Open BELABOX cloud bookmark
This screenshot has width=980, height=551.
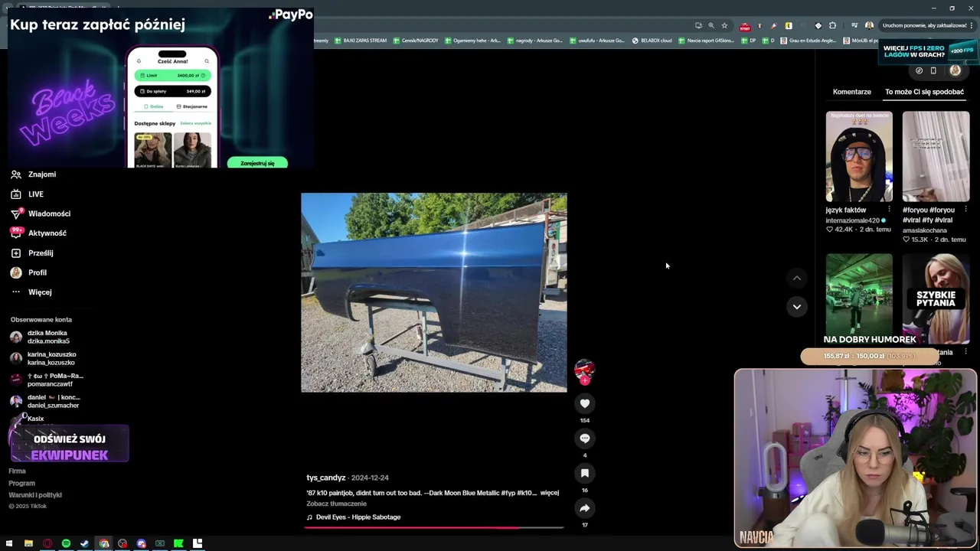[x=652, y=41]
